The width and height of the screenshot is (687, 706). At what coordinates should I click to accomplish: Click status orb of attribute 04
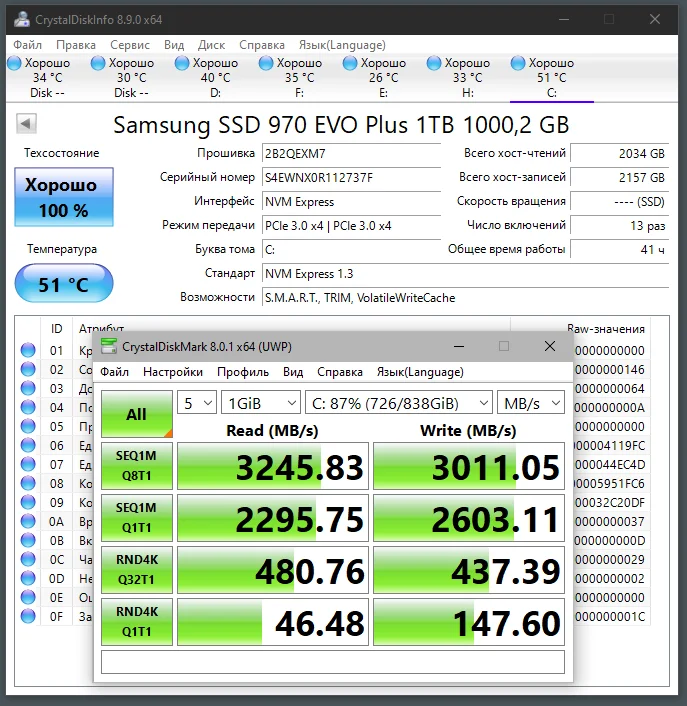click(x=28, y=407)
